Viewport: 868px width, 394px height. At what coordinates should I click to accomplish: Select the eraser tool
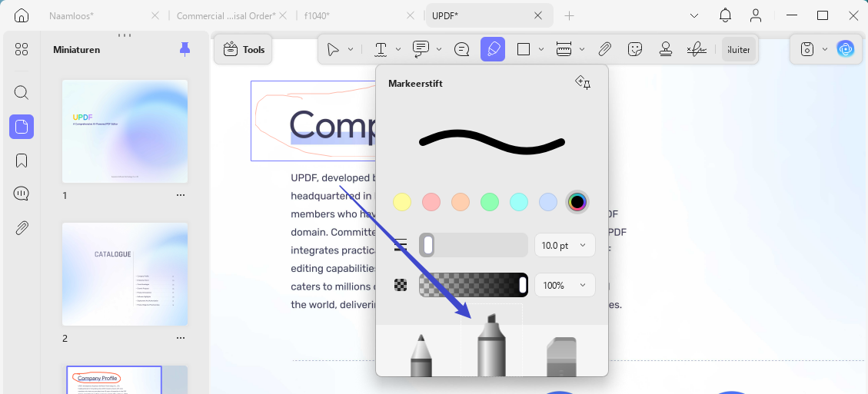point(561,356)
